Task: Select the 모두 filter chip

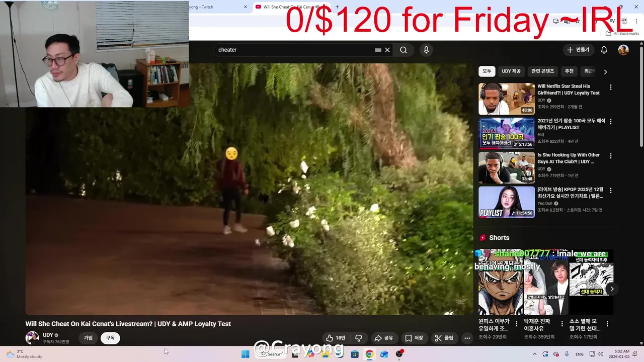Action: (487, 71)
